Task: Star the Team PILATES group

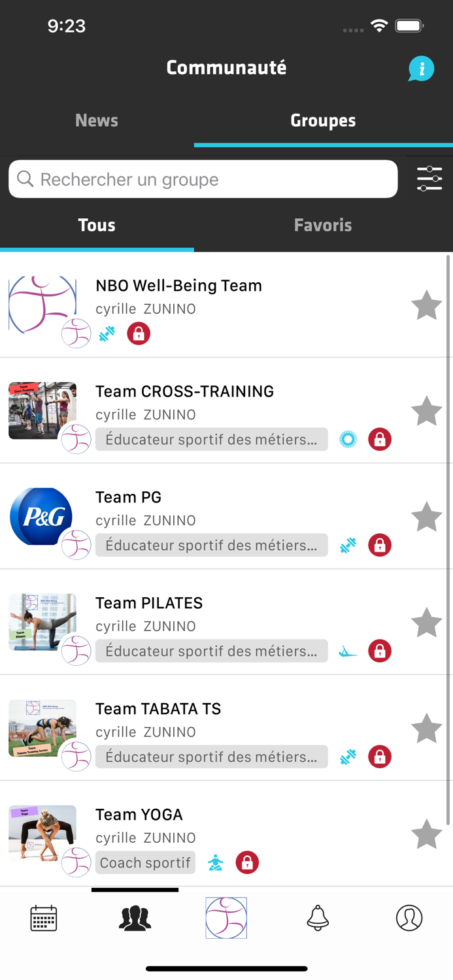Action: (426, 623)
